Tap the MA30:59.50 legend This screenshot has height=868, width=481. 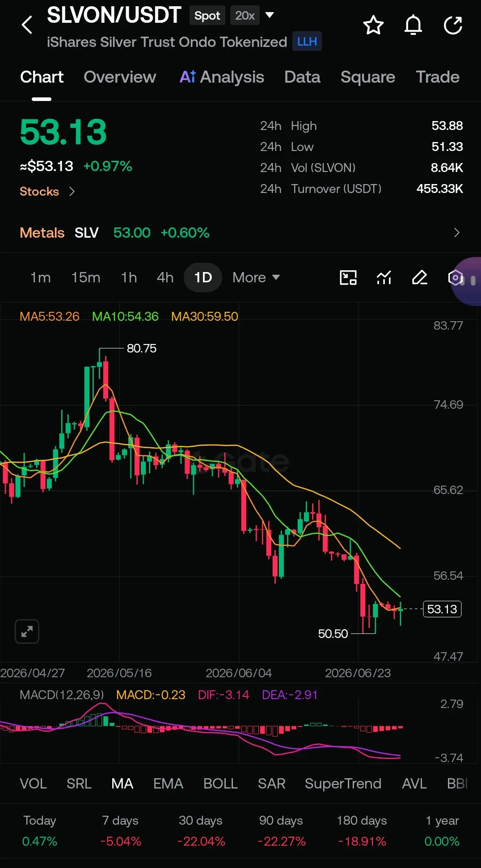[x=205, y=316]
